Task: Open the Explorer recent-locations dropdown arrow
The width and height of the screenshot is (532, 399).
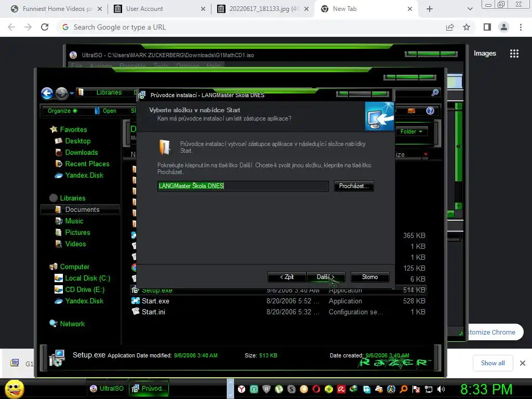Action: click(72, 94)
